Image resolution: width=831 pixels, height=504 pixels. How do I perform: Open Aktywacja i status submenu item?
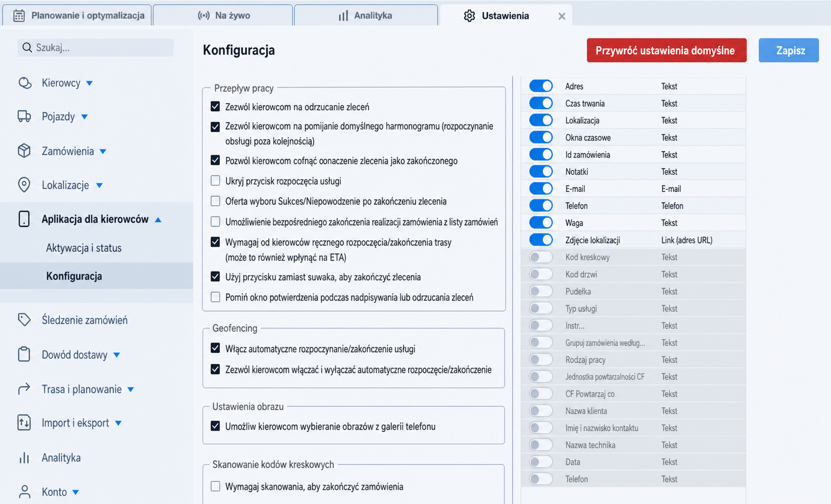[x=83, y=248]
